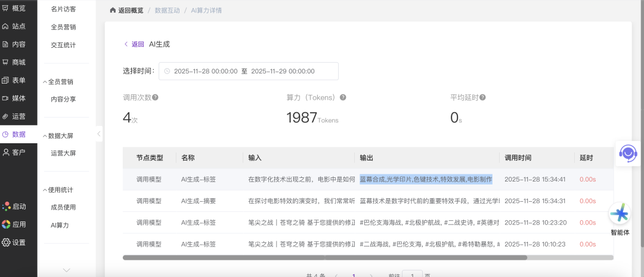Viewport: 644px width, 277px height.
Task: Click the start date 2025-11-28 00:00:00
Action: (206, 71)
